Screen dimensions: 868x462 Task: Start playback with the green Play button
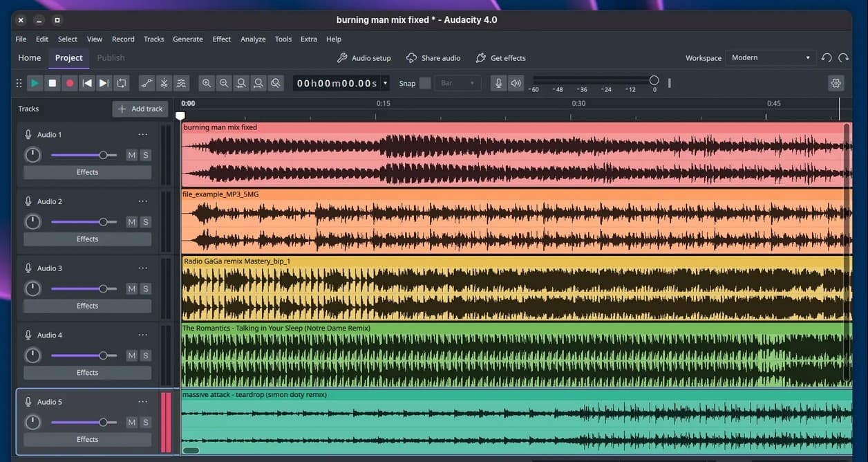click(x=35, y=83)
